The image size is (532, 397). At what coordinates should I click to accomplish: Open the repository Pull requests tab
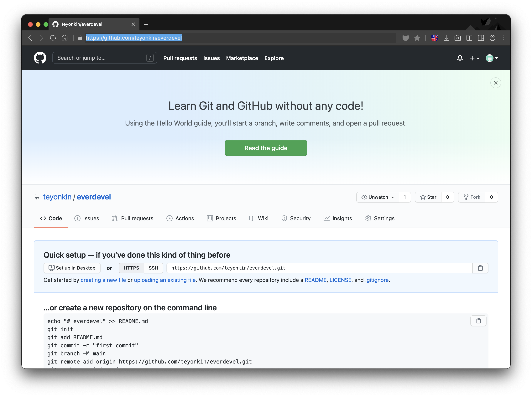(133, 218)
